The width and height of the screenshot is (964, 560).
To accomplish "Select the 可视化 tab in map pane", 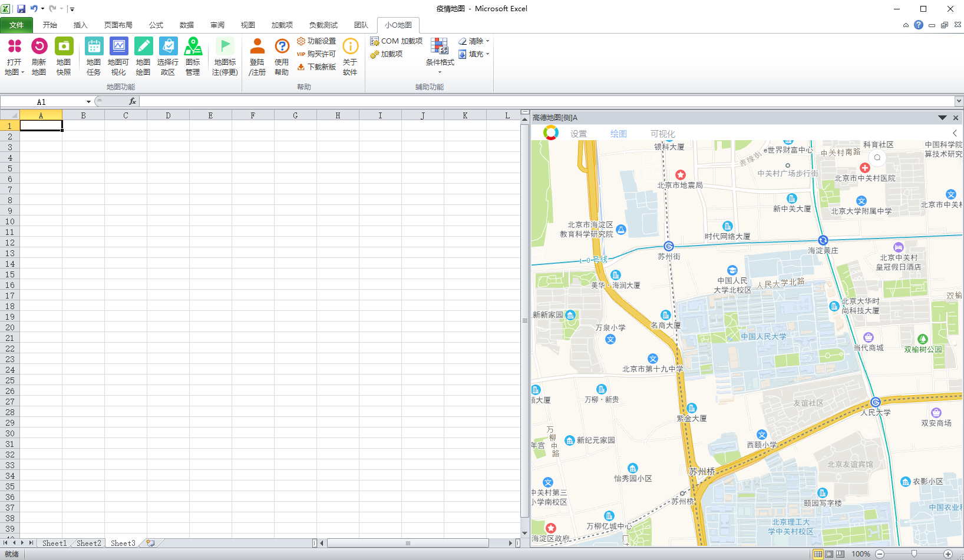I will pyautogui.click(x=662, y=134).
